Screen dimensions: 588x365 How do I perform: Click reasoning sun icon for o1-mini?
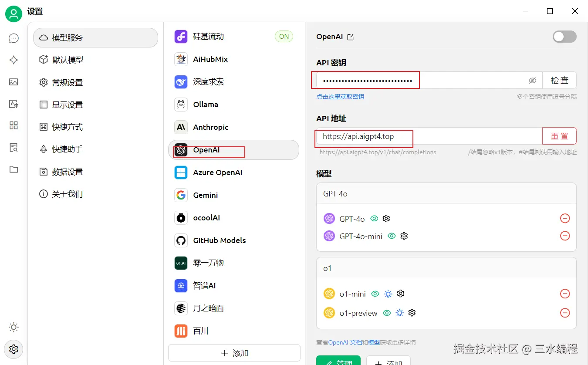pos(388,294)
